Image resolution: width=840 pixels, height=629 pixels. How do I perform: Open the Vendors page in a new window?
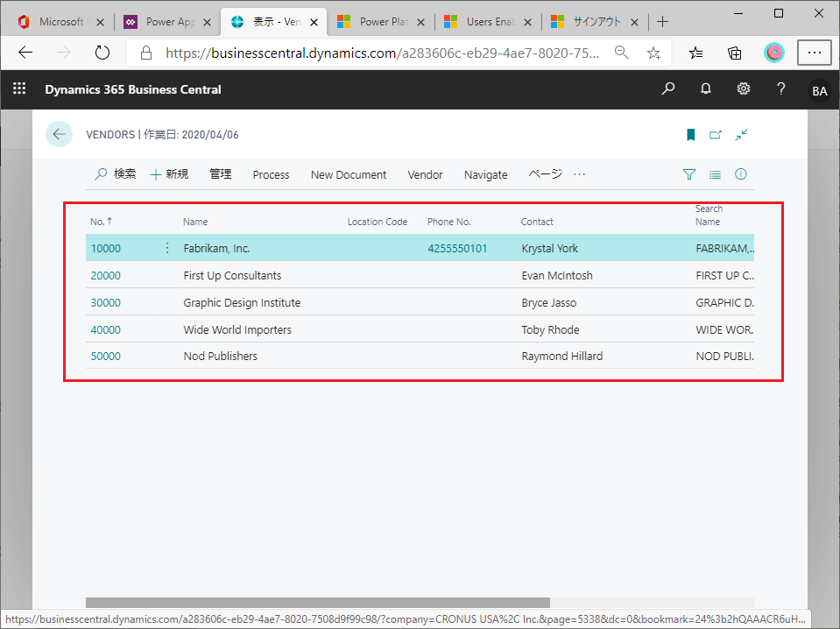716,135
